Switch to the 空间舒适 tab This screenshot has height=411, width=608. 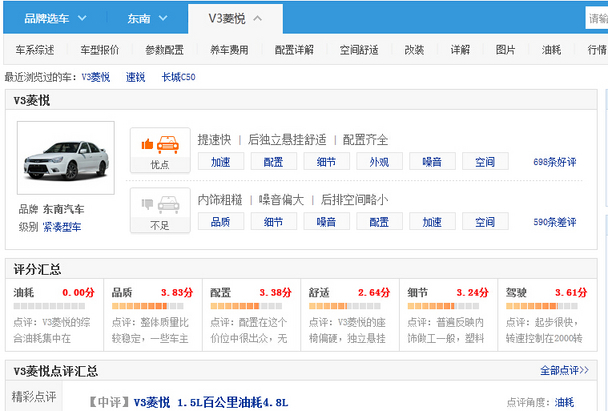tap(359, 50)
